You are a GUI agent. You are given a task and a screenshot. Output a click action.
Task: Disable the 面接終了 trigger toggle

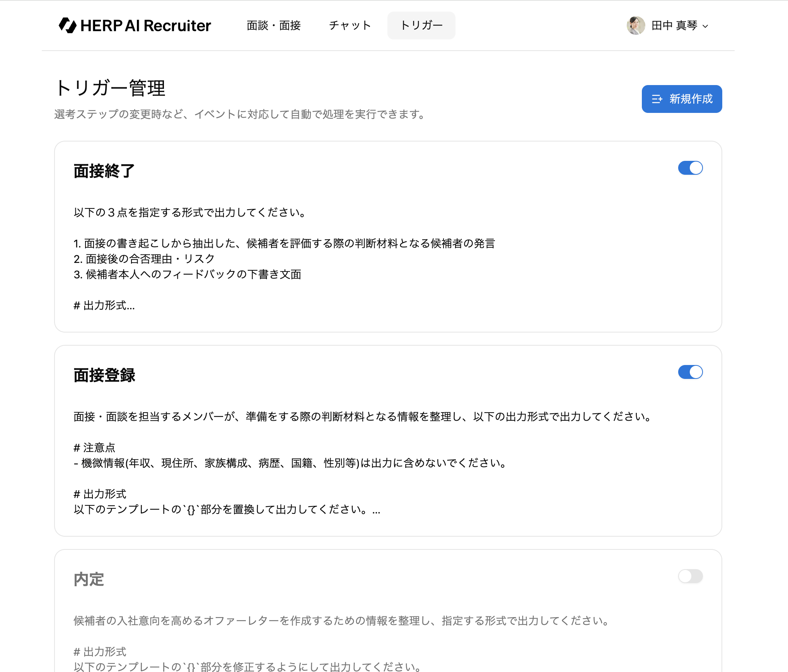[x=690, y=168]
